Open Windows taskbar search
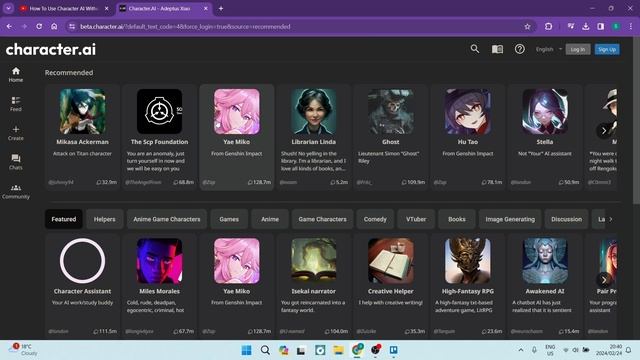The width and height of the screenshot is (640, 360). (265, 350)
